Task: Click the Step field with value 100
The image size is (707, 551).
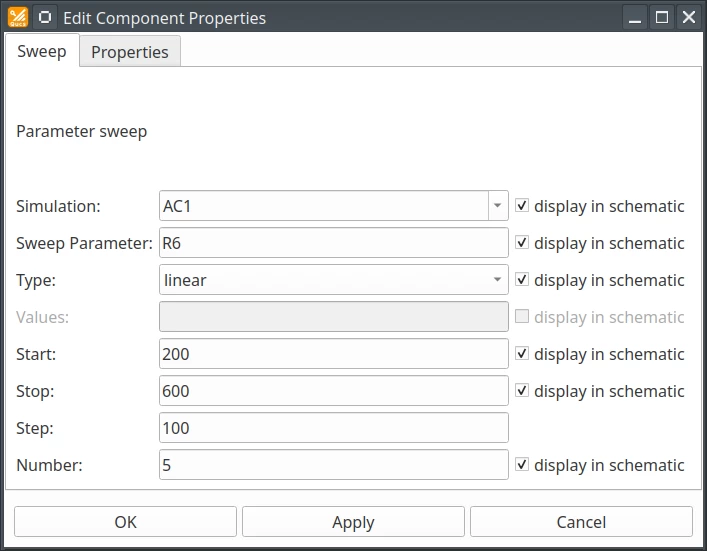Action: pos(334,428)
